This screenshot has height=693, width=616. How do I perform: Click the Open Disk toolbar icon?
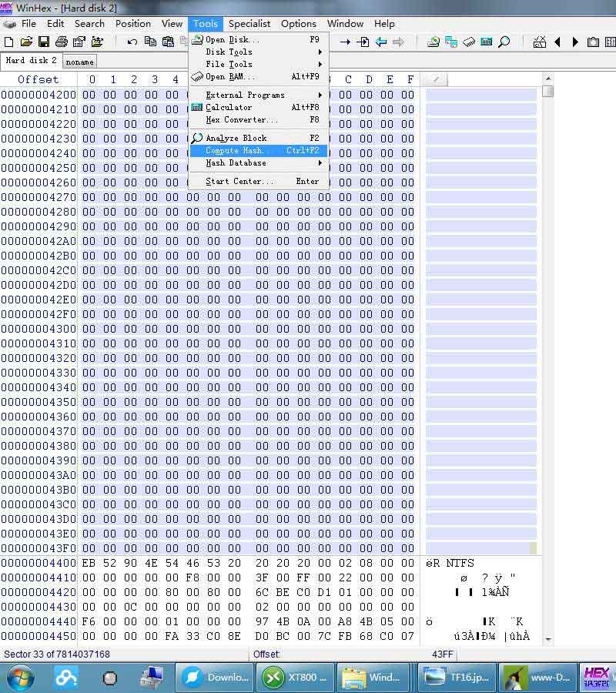(x=434, y=42)
